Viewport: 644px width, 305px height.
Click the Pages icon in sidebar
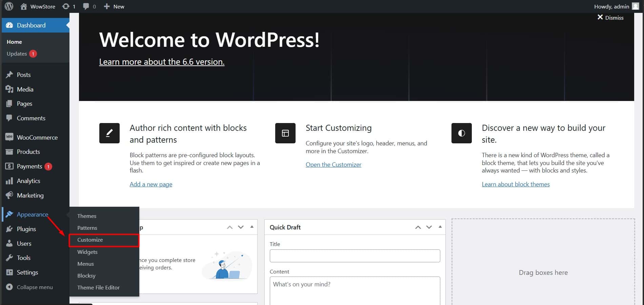point(9,104)
